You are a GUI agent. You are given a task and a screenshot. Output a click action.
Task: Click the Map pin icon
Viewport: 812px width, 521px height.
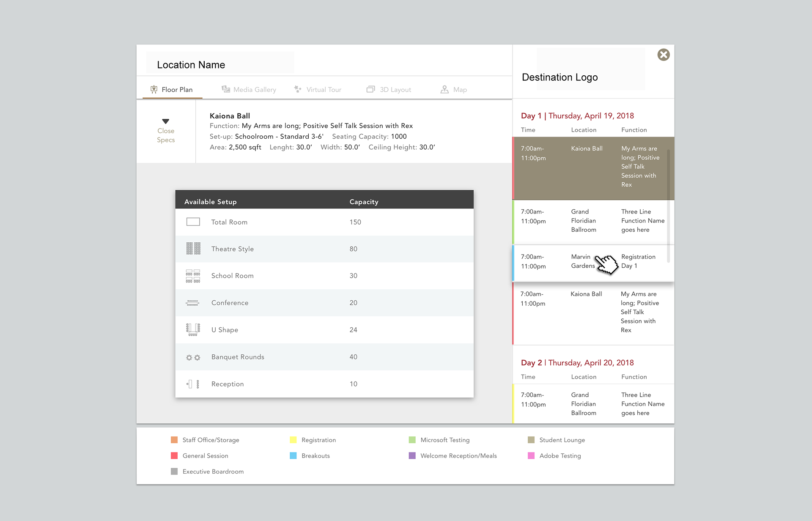click(x=444, y=89)
